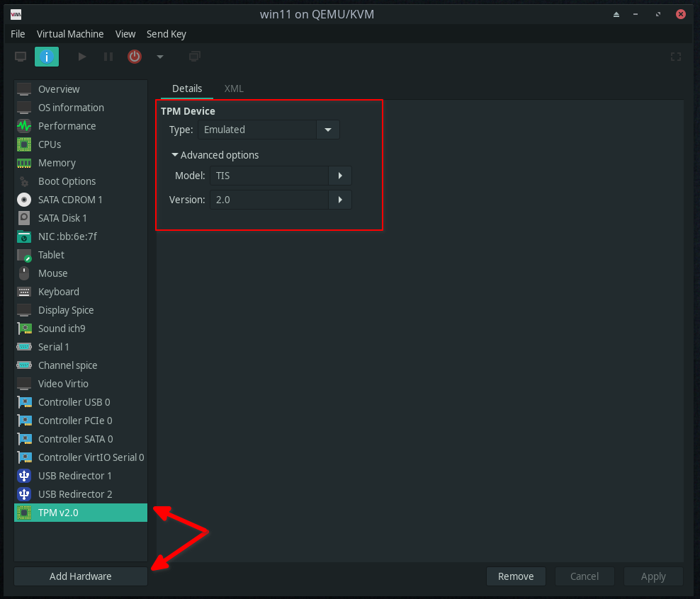The width and height of the screenshot is (700, 599).
Task: Open the Send Key menu
Action: pos(166,34)
